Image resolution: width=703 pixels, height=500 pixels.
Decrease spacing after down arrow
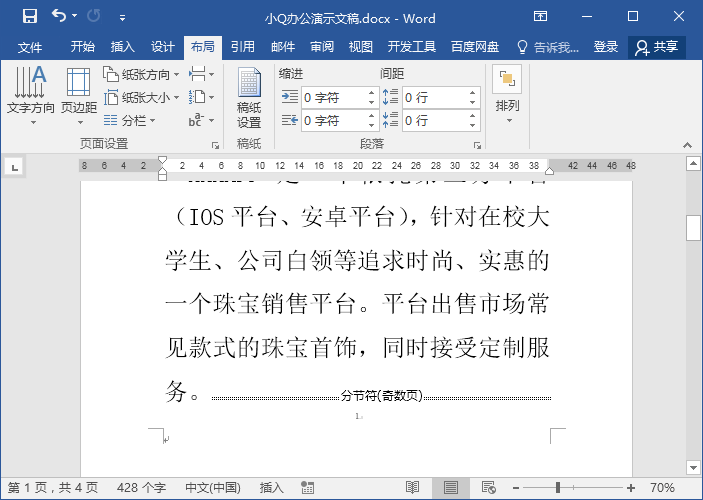(x=473, y=126)
